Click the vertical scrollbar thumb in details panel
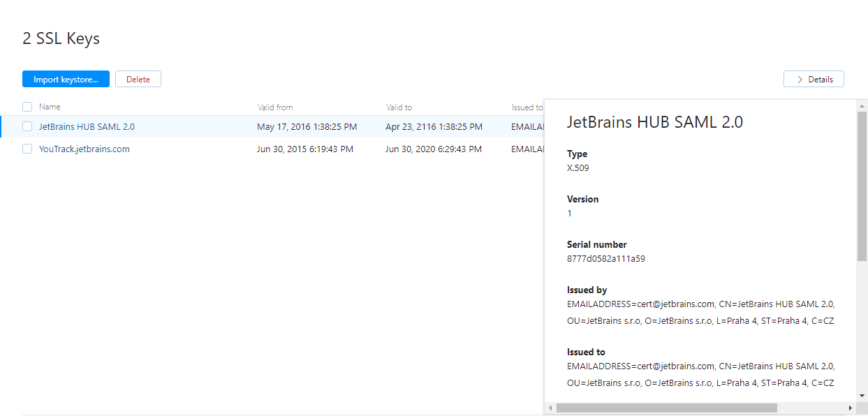868x416 pixels. (x=862, y=185)
